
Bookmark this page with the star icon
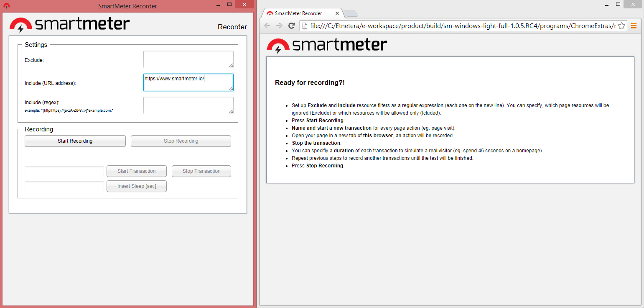(621, 26)
